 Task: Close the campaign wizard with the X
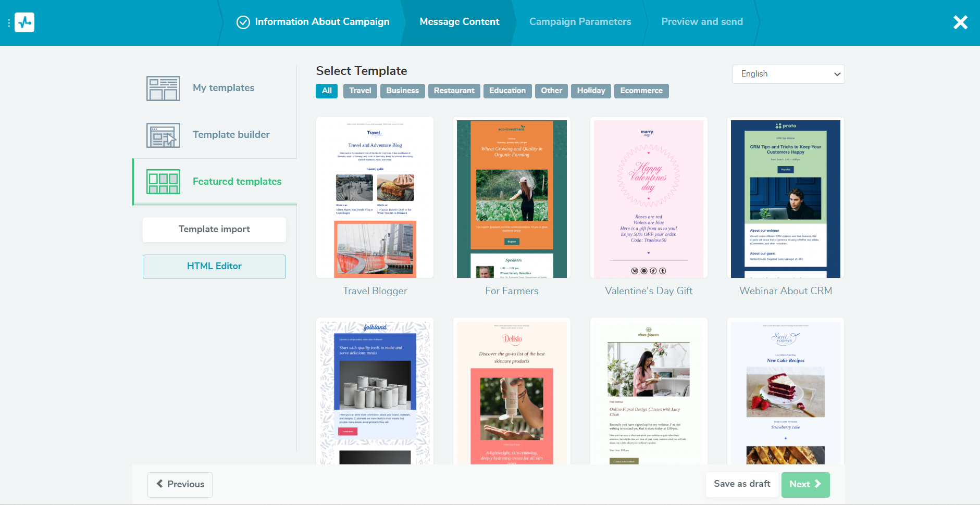[x=960, y=22]
